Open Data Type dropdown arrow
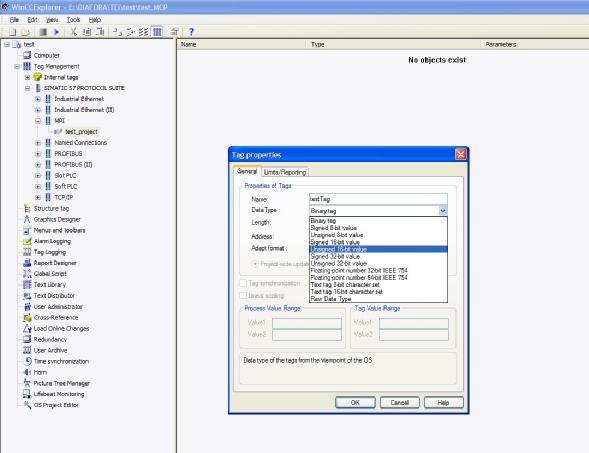Screen dimensions: 589x453 pos(443,211)
